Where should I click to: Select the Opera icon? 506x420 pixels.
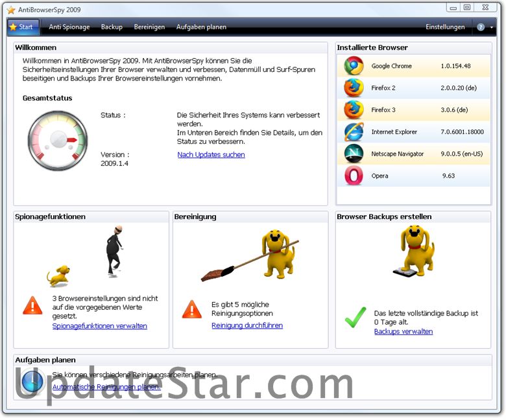(x=354, y=176)
